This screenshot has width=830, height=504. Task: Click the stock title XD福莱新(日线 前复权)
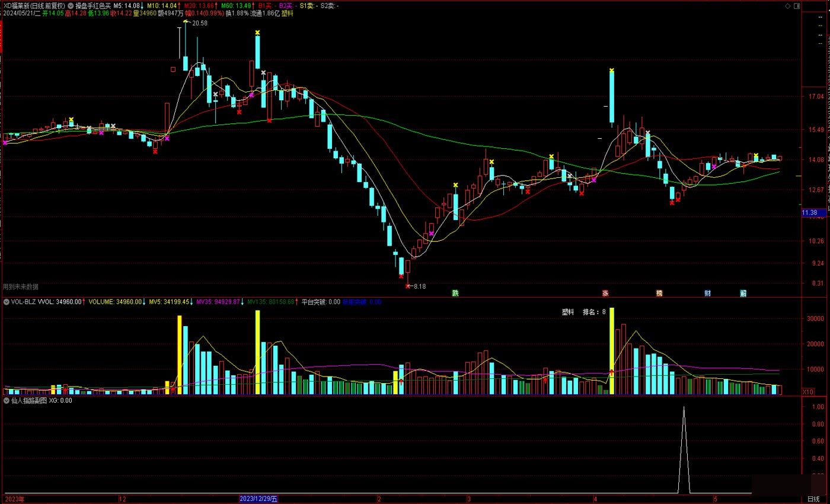click(34, 6)
